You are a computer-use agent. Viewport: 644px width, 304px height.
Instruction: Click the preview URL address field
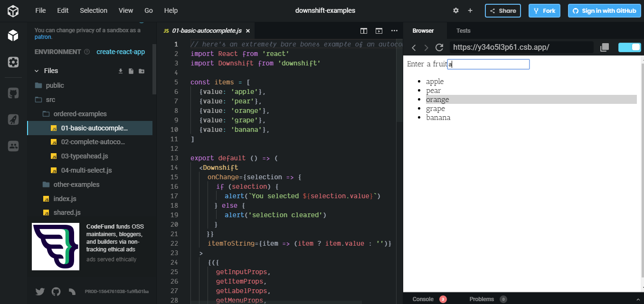(x=521, y=47)
